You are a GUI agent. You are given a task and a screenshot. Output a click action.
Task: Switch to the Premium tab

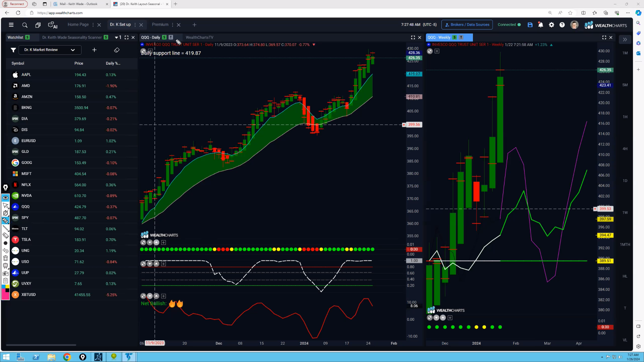[160, 25]
